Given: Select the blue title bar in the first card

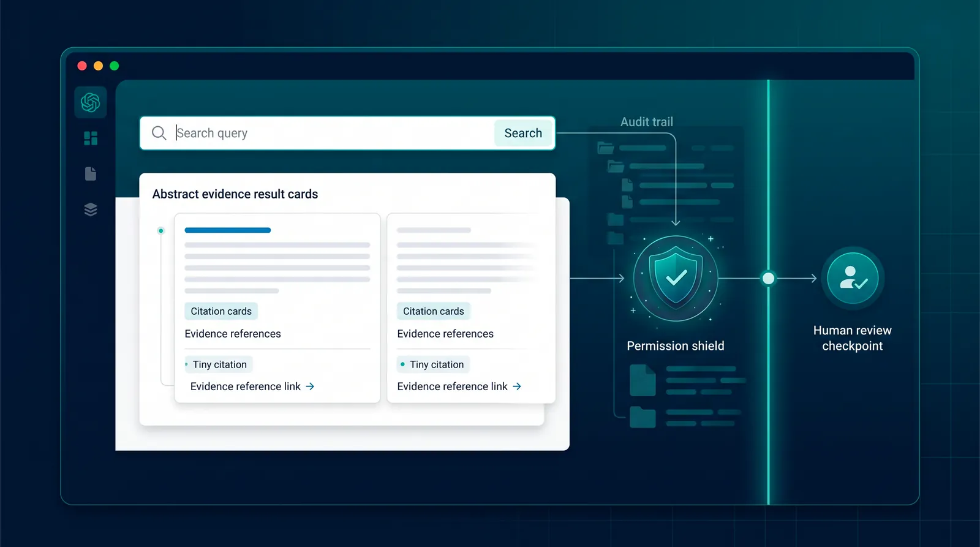Looking at the screenshot, I should [228, 230].
